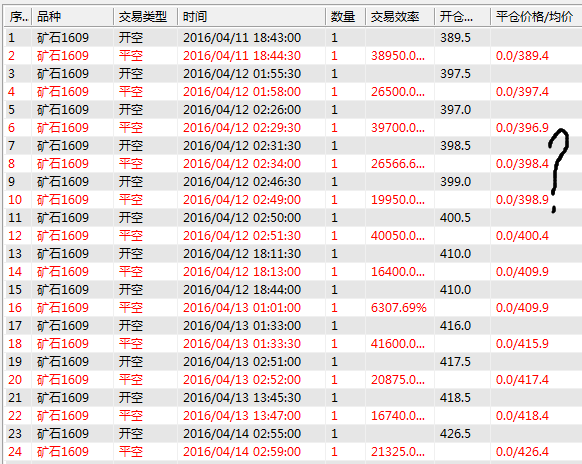Click efficiency value 16740.0...
Viewport: 582px width, 464px height.
[398, 416]
